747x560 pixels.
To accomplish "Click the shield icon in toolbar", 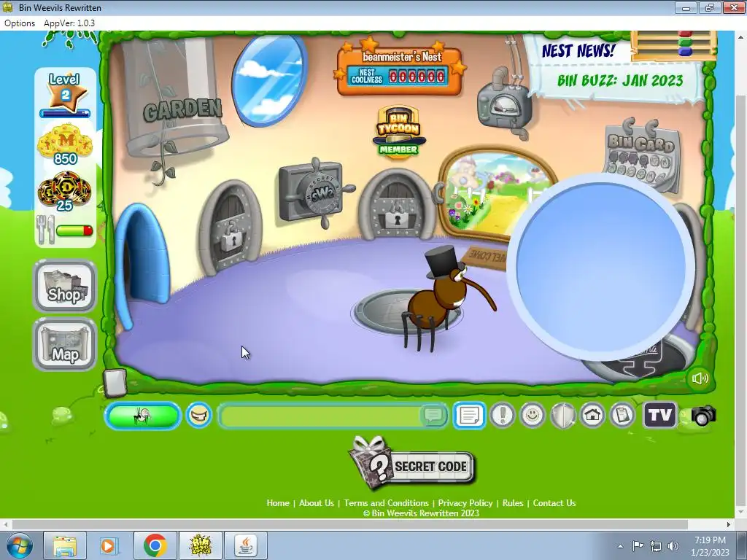I will (562, 415).
